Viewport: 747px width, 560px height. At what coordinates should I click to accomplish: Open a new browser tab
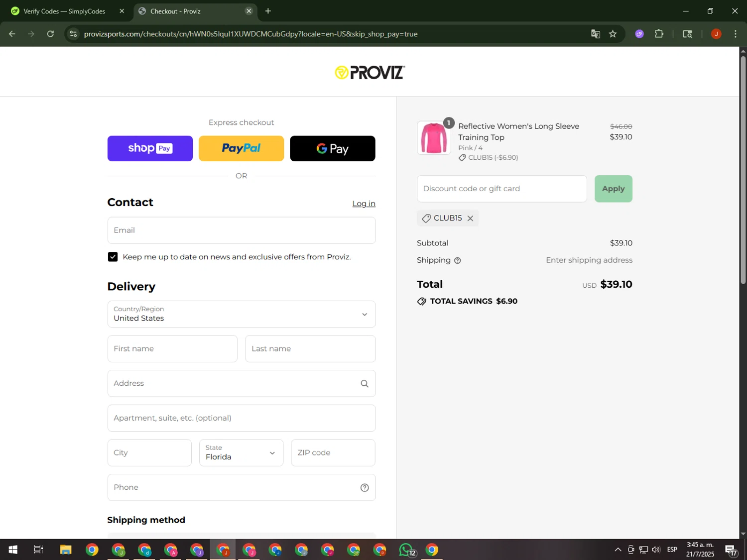[x=268, y=11]
